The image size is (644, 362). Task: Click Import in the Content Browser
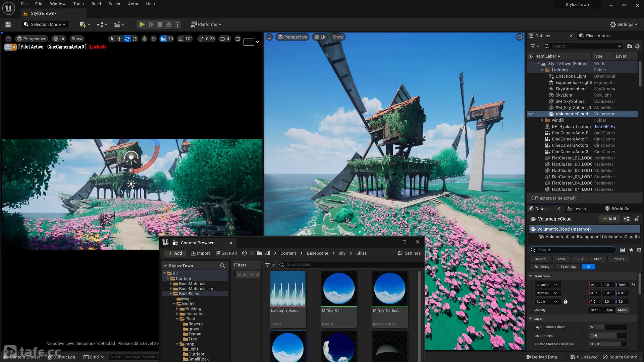click(x=200, y=253)
